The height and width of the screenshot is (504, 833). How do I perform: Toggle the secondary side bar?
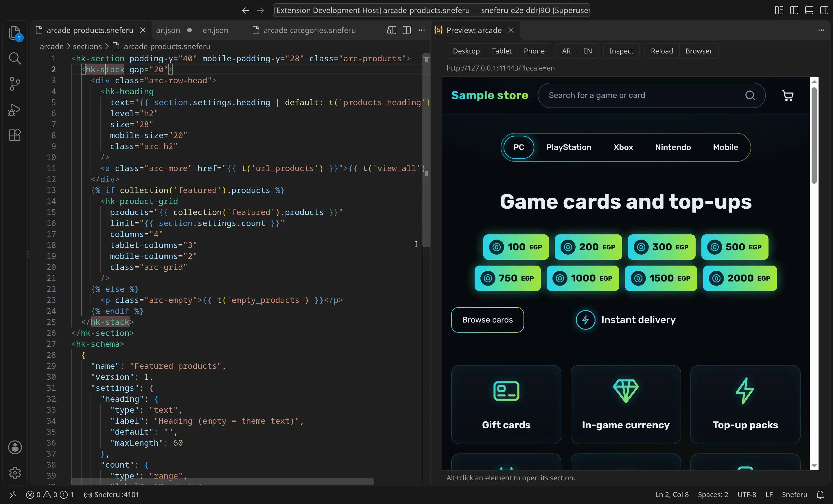click(x=824, y=10)
